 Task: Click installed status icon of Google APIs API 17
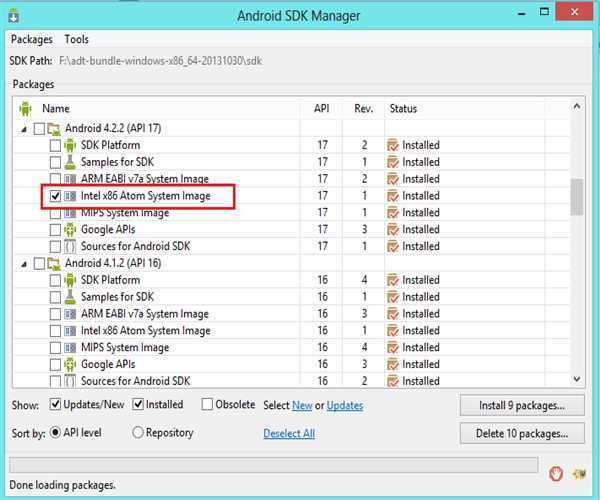[393, 230]
